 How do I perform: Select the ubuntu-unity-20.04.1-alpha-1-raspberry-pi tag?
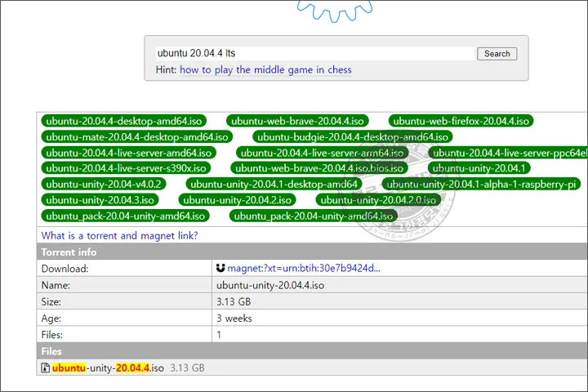click(x=482, y=184)
